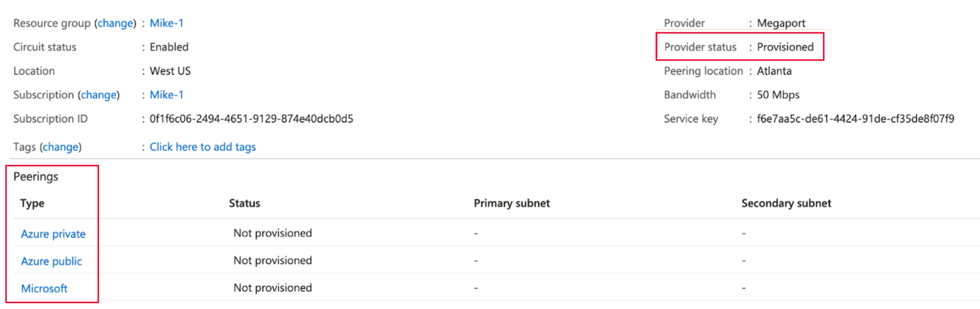Select the Subscription ID value
The width and height of the screenshot is (980, 309).
(x=251, y=118)
